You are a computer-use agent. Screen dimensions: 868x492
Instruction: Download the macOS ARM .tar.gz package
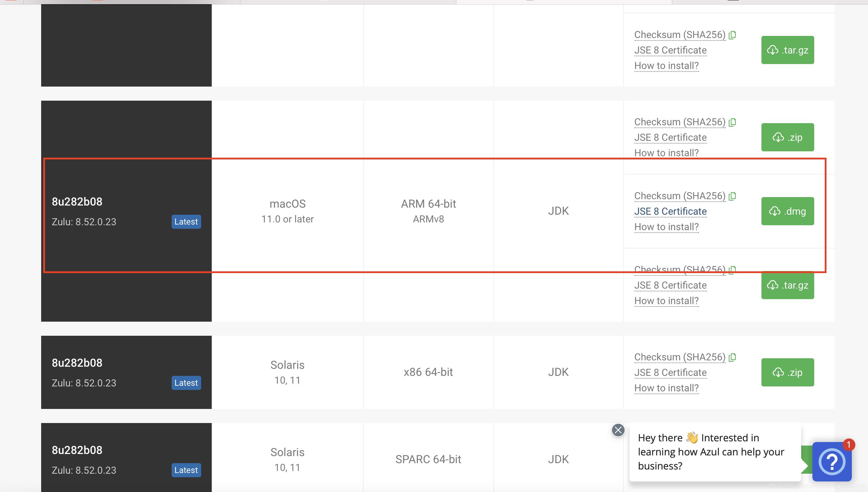[787, 285]
